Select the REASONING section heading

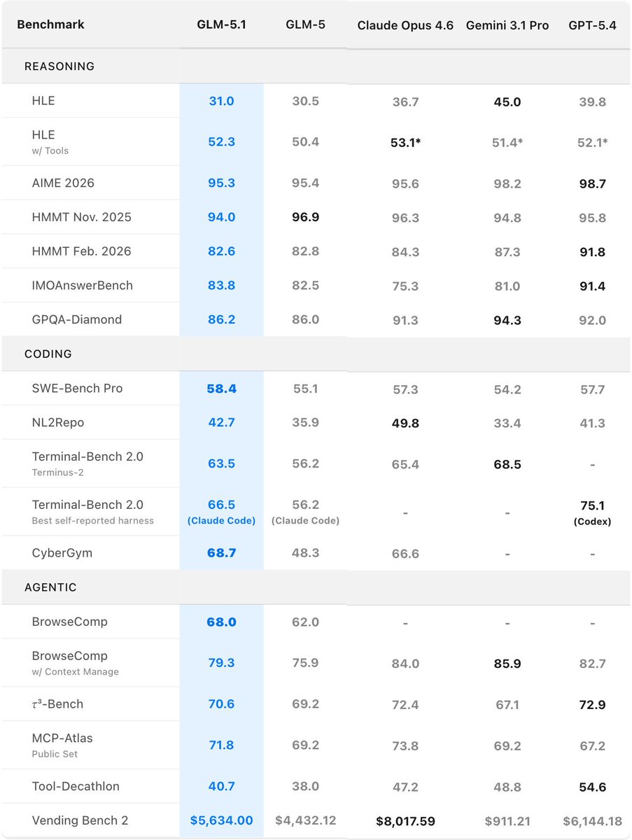click(x=59, y=66)
